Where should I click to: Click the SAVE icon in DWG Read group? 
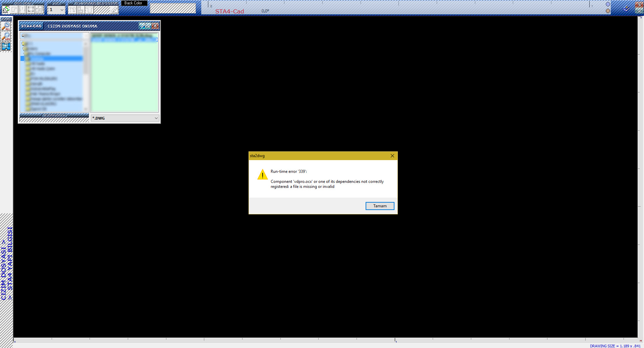point(39,10)
